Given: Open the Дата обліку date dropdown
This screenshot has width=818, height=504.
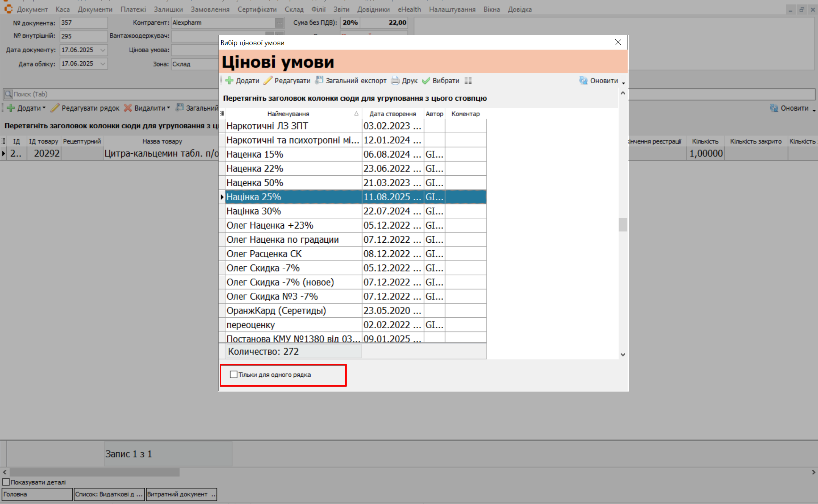Looking at the screenshot, I should (103, 64).
